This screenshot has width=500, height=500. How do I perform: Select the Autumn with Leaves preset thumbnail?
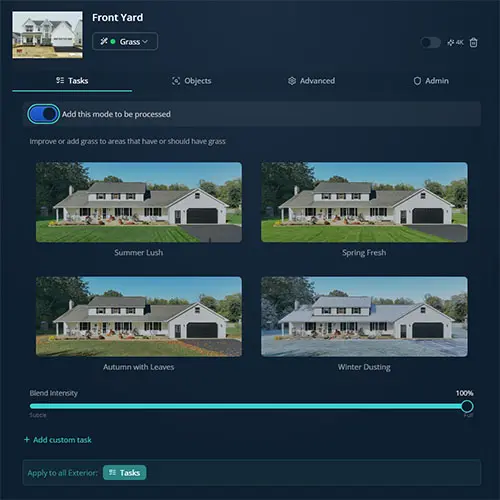click(x=139, y=316)
